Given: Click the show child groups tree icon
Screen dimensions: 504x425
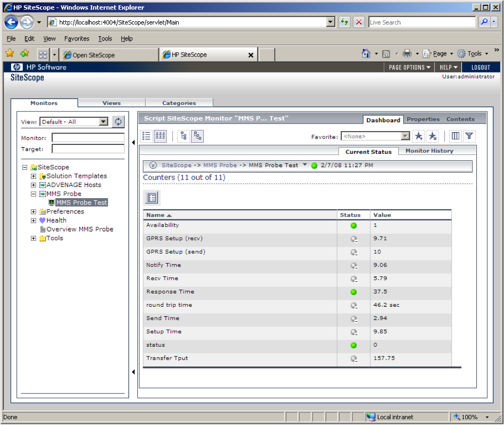Looking at the screenshot, I should (184, 136).
